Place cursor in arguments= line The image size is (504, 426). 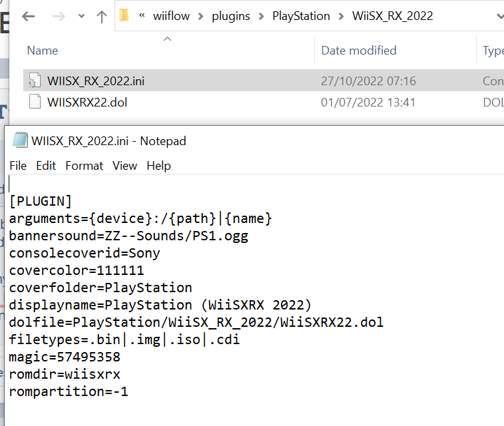point(140,219)
